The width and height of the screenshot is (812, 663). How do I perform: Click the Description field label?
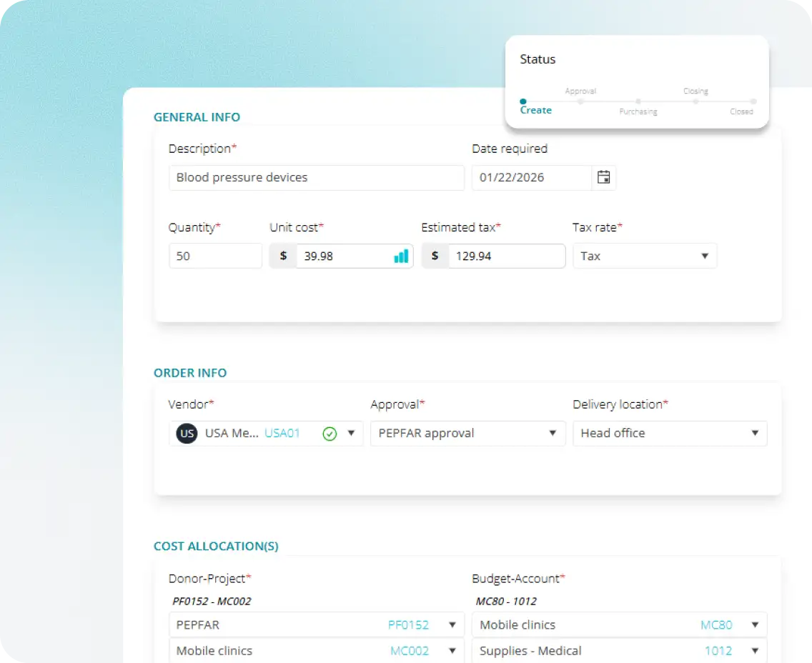[x=202, y=149]
